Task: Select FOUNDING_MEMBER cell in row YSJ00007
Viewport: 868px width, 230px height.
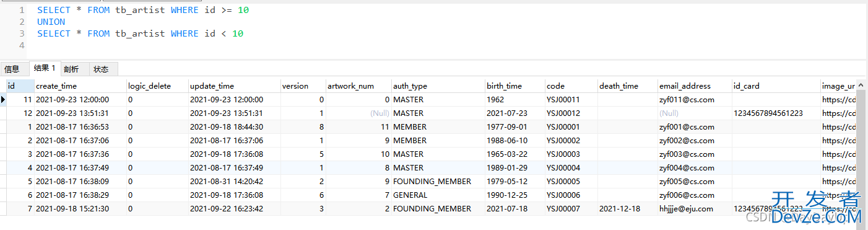Action: pos(438,208)
